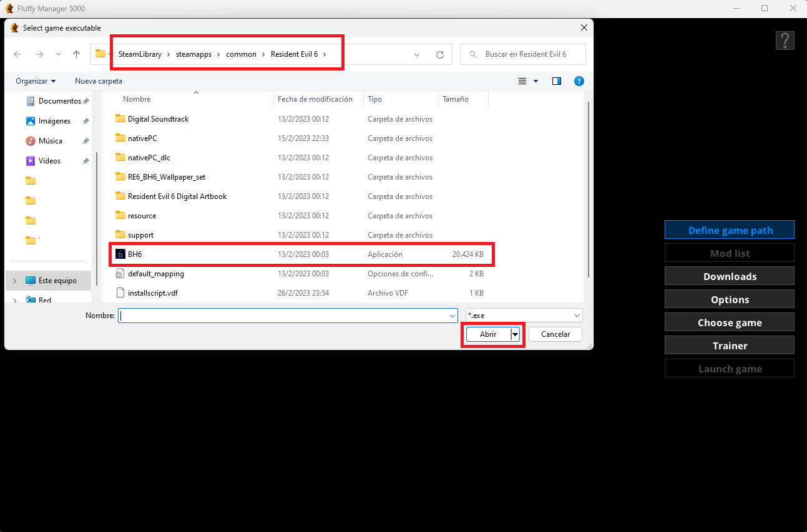Click the Nombre filename input field
Viewport: 807px width, 532px height.
pos(288,316)
